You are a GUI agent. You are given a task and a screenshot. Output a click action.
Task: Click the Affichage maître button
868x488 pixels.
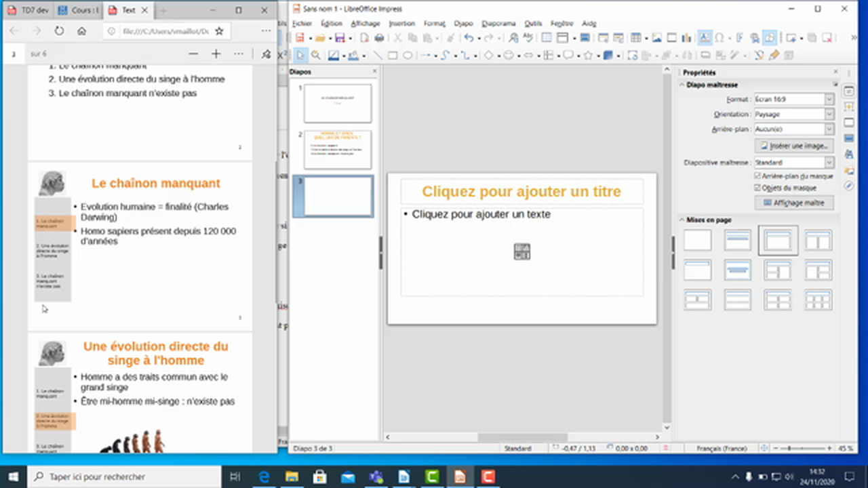click(x=794, y=203)
